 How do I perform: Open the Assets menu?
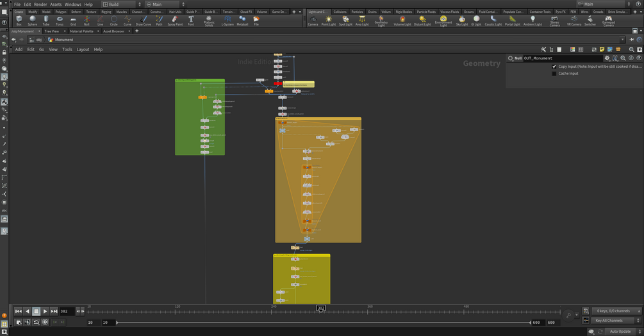coord(56,4)
